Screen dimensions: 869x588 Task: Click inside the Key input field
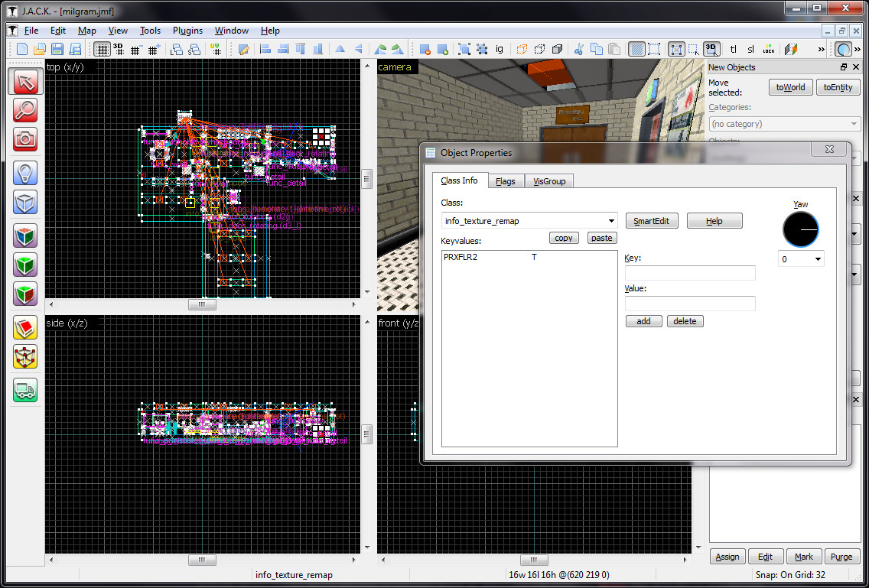point(689,272)
